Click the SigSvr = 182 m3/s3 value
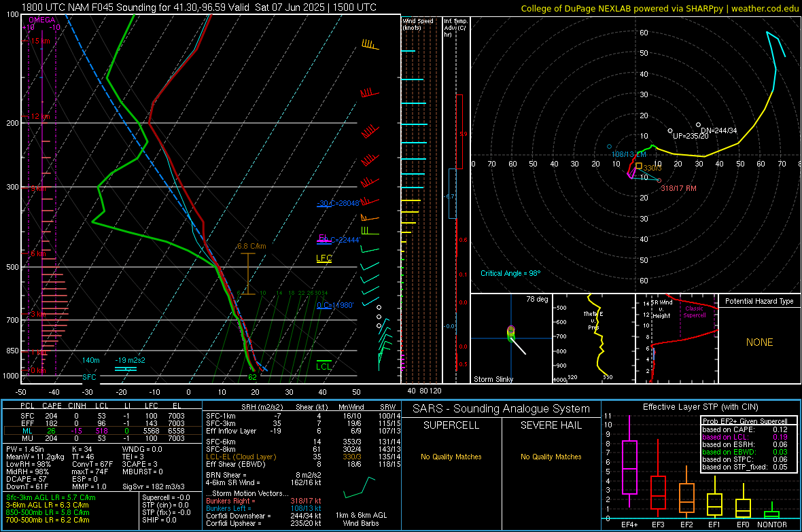802x532 pixels. click(x=154, y=486)
